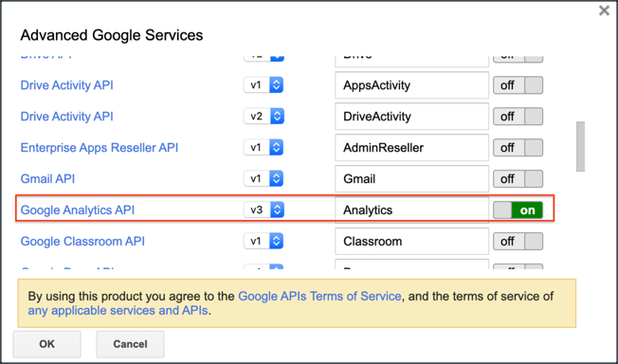Open Google APIs Terms of Service link
Screen dimensions: 618x364
[x=319, y=296]
